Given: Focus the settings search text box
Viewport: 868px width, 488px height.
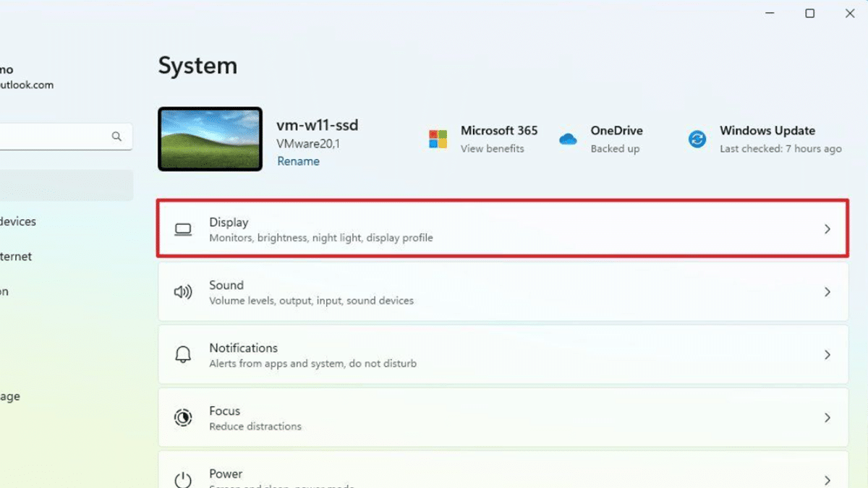Looking at the screenshot, I should click(51, 136).
